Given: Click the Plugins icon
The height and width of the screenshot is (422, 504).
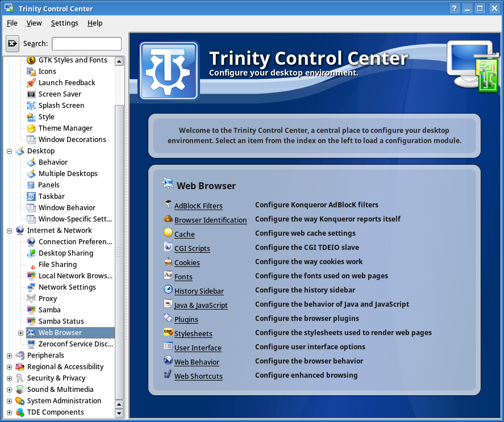Looking at the screenshot, I should click(x=168, y=317).
